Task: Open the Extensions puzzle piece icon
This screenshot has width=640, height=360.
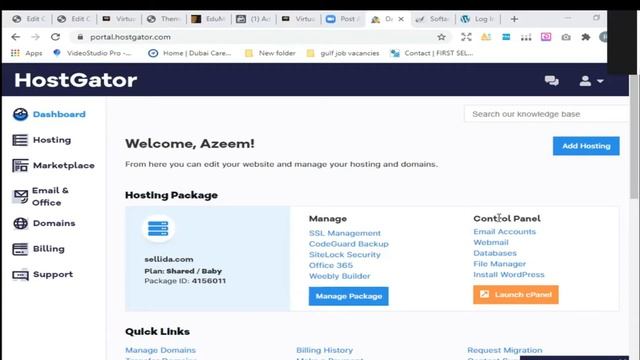Action: tap(586, 37)
